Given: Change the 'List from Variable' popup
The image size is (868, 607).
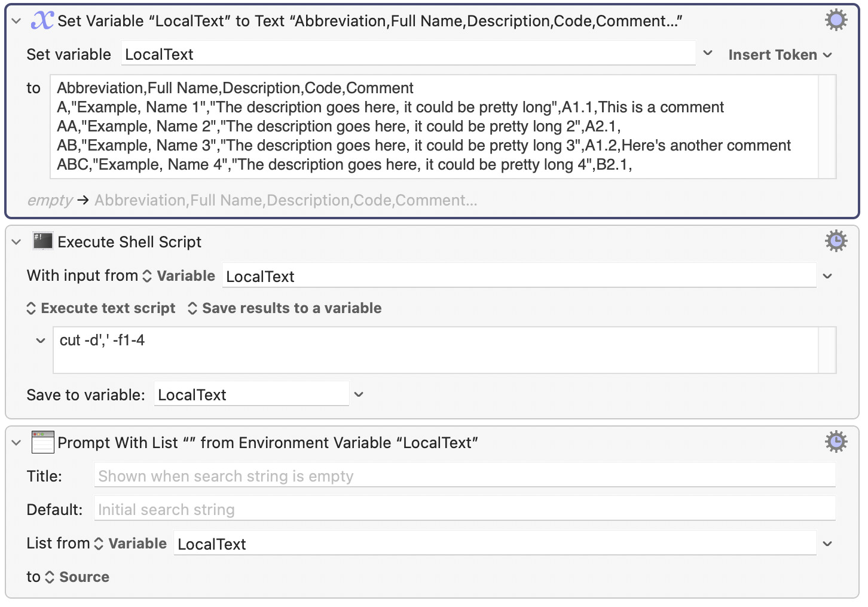Looking at the screenshot, I should pyautogui.click(x=130, y=543).
